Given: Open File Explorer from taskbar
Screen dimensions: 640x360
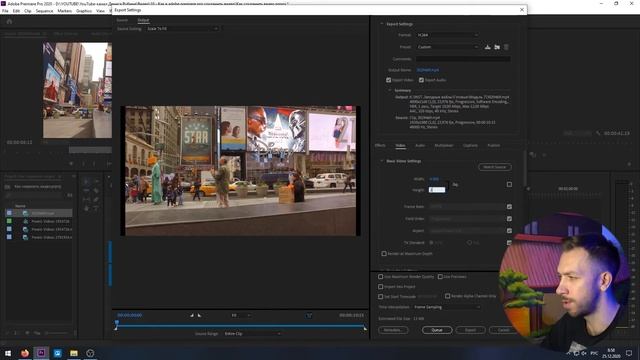Looking at the screenshot, I should point(74,353).
